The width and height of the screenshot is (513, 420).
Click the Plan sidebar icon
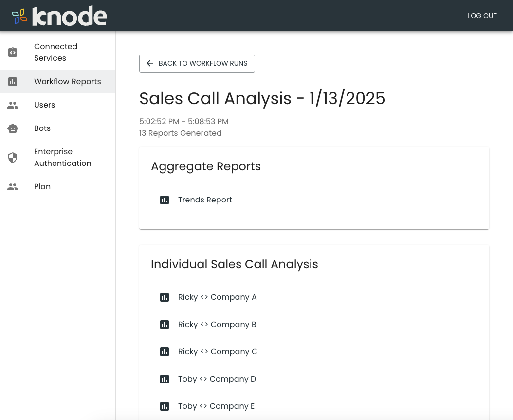(13, 187)
